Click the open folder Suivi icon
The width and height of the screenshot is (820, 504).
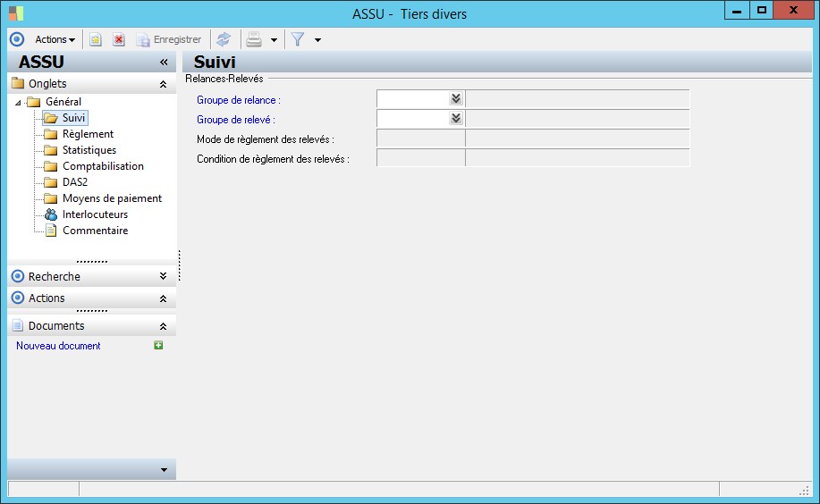(x=51, y=118)
